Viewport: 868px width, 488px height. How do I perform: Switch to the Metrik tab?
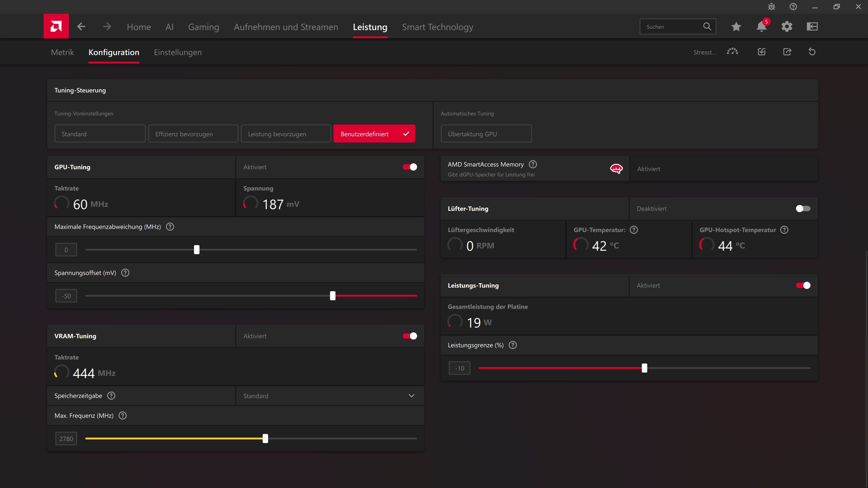(62, 53)
